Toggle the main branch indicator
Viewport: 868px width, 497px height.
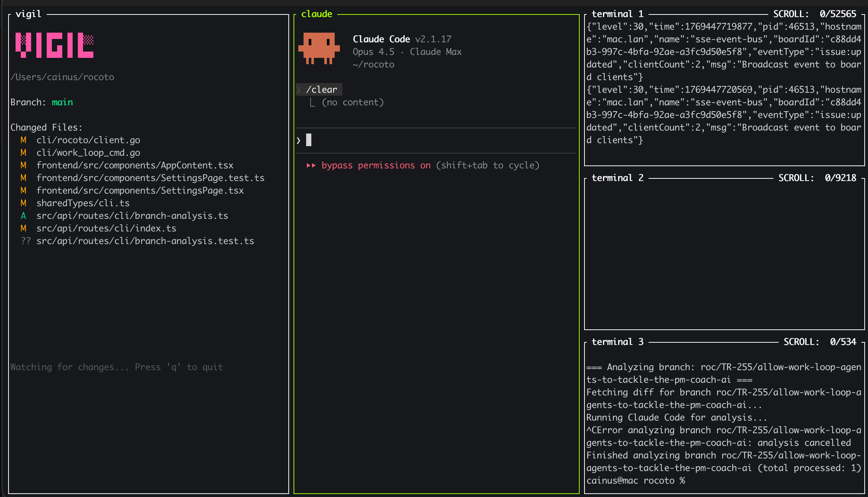(x=62, y=102)
